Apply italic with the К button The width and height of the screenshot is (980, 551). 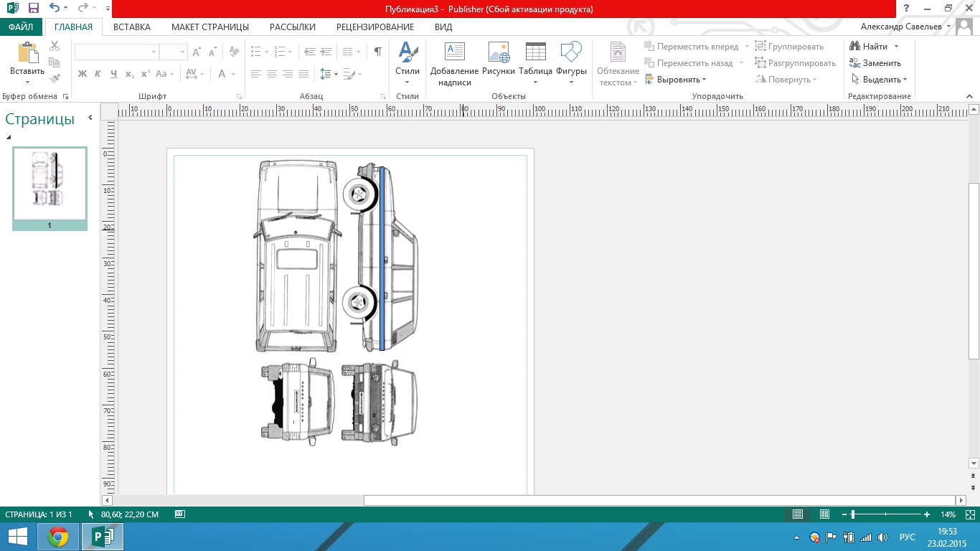pos(98,74)
